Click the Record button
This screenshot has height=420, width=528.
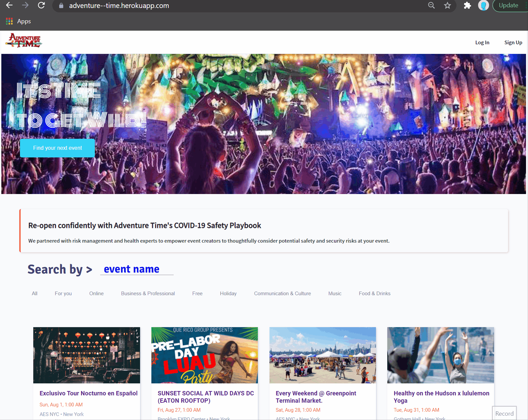504,413
